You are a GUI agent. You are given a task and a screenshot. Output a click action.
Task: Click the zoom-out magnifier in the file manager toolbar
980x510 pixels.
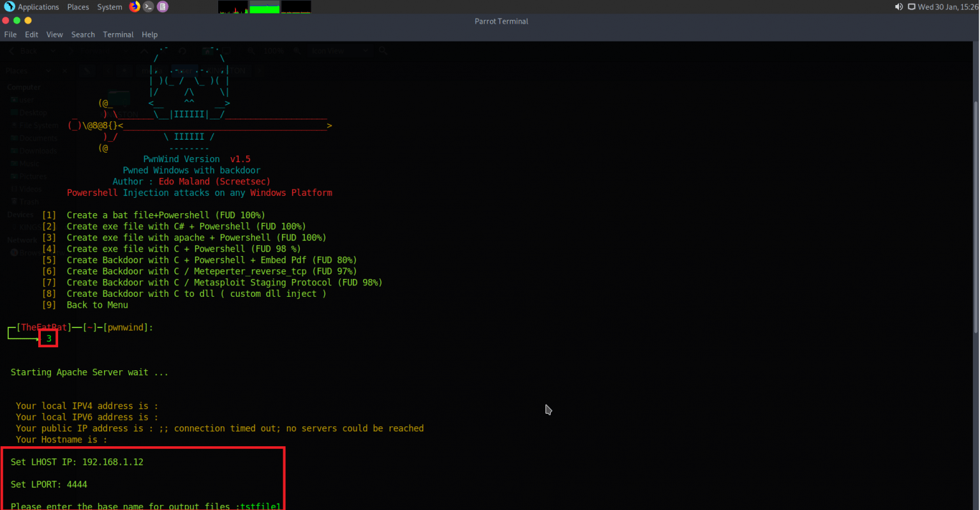point(250,51)
